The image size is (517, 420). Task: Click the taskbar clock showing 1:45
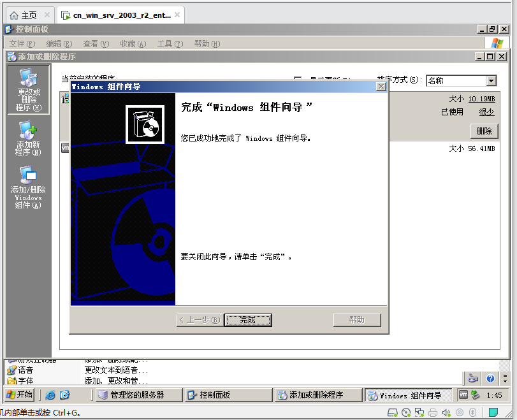(x=494, y=395)
